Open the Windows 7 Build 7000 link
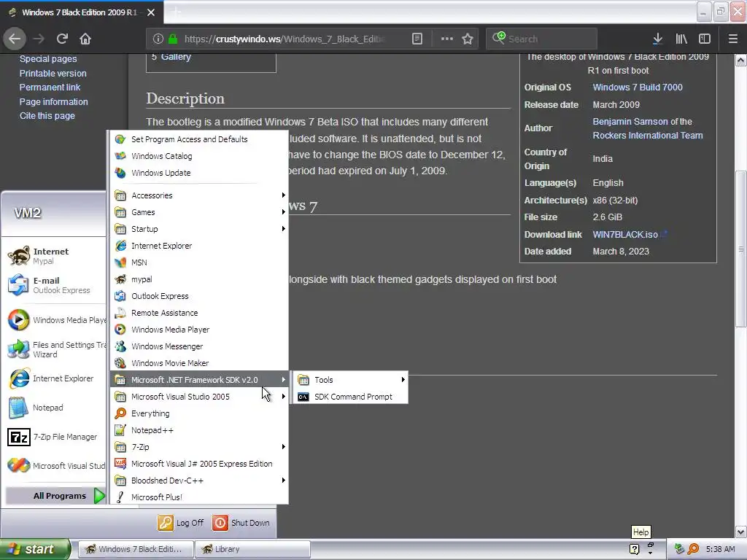This screenshot has height=560, width=747. [638, 87]
